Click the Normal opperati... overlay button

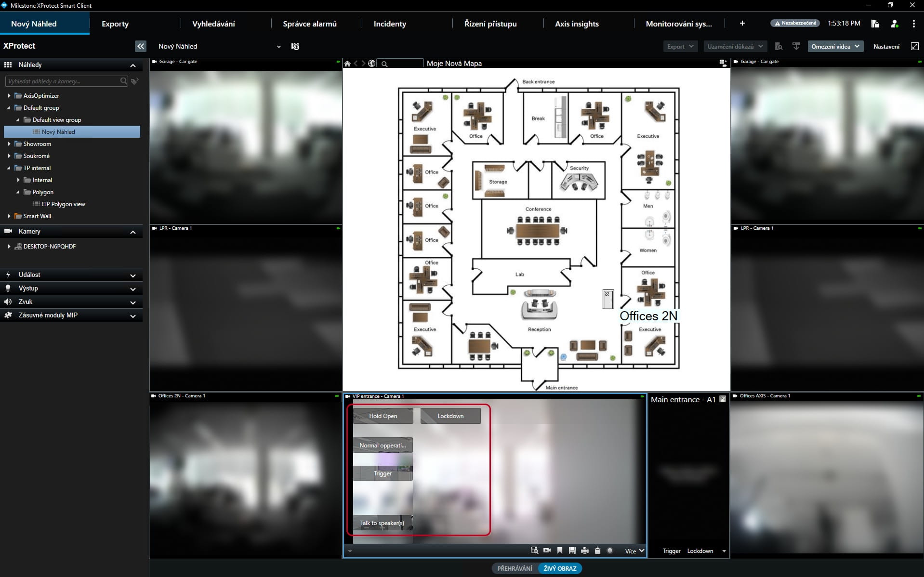383,445
